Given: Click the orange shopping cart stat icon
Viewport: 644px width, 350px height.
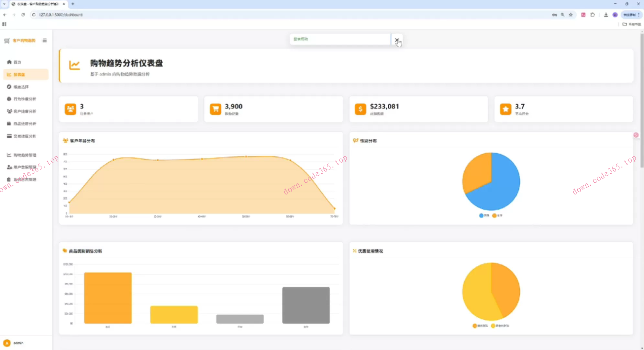Looking at the screenshot, I should pos(215,109).
